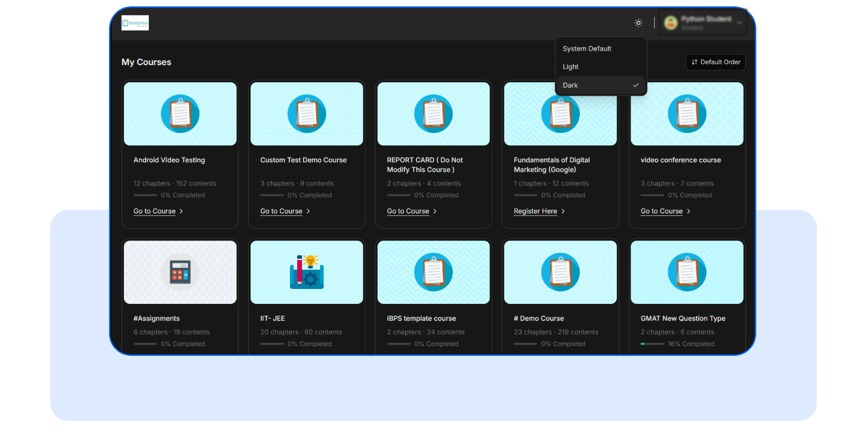
Task: Click clipboard icon on GMAT New Question Type
Action: click(687, 272)
